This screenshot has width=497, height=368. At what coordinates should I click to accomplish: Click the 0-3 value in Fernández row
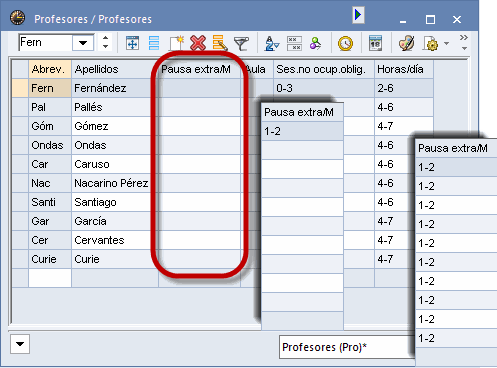[x=324, y=88]
